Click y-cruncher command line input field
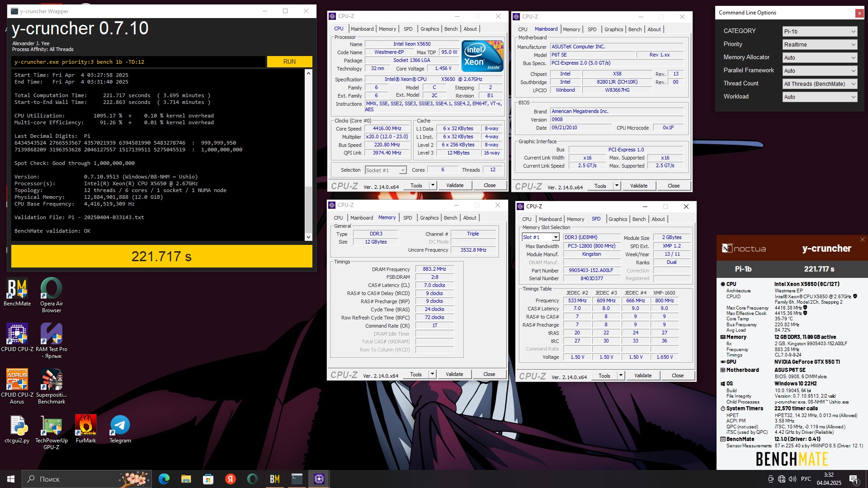The width and height of the screenshot is (868, 488). pyautogui.click(x=138, y=62)
